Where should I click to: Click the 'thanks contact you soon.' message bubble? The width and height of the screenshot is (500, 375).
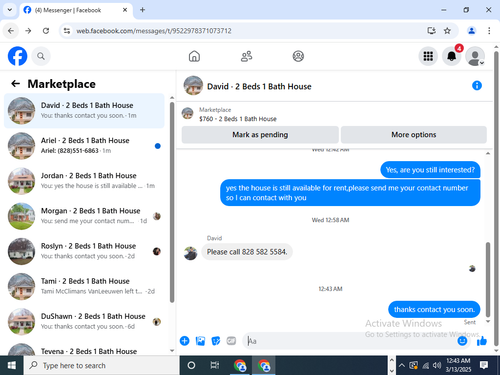click(x=434, y=309)
